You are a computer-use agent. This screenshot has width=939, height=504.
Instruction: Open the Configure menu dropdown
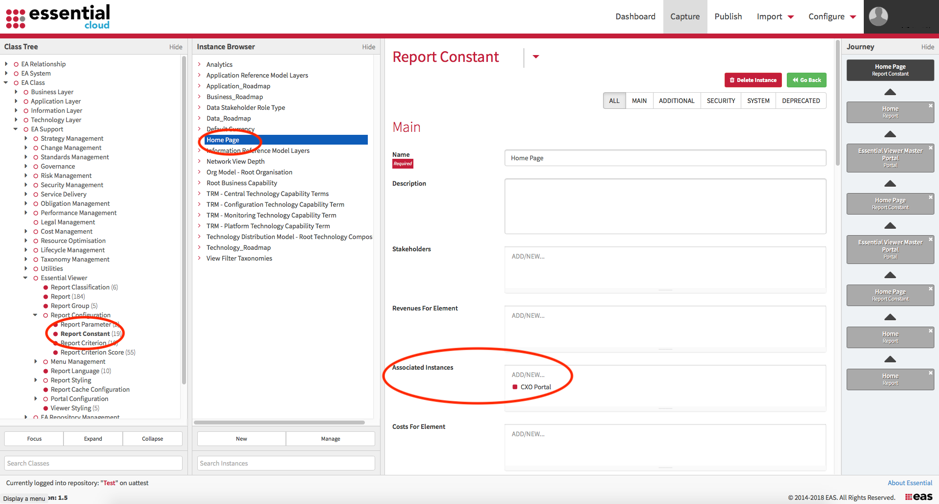[832, 17]
